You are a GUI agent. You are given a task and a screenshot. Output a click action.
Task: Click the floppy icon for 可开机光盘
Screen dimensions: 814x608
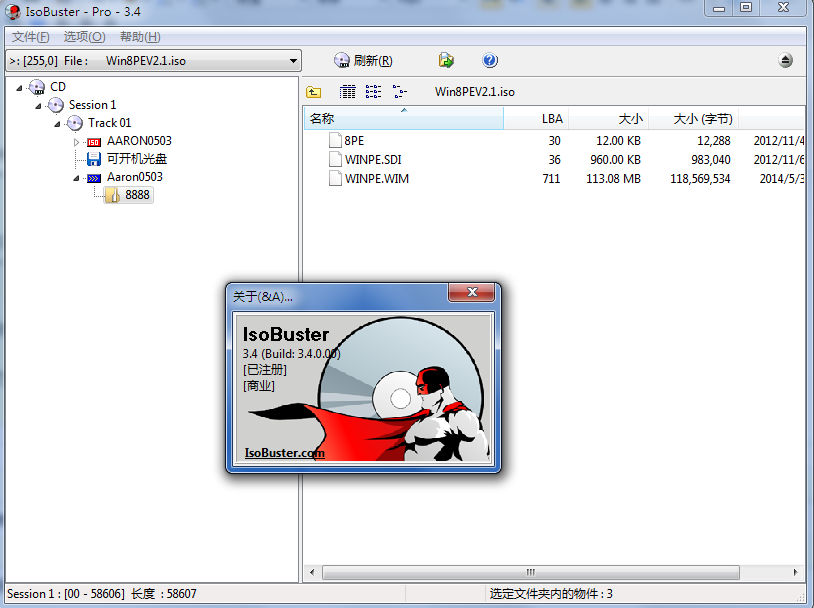click(94, 159)
